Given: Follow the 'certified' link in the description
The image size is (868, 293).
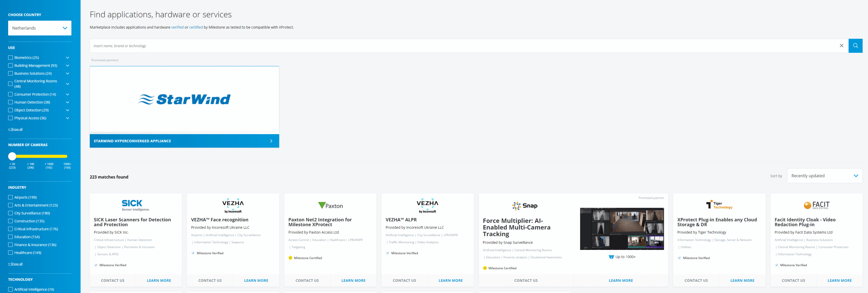Looking at the screenshot, I should [x=196, y=27].
